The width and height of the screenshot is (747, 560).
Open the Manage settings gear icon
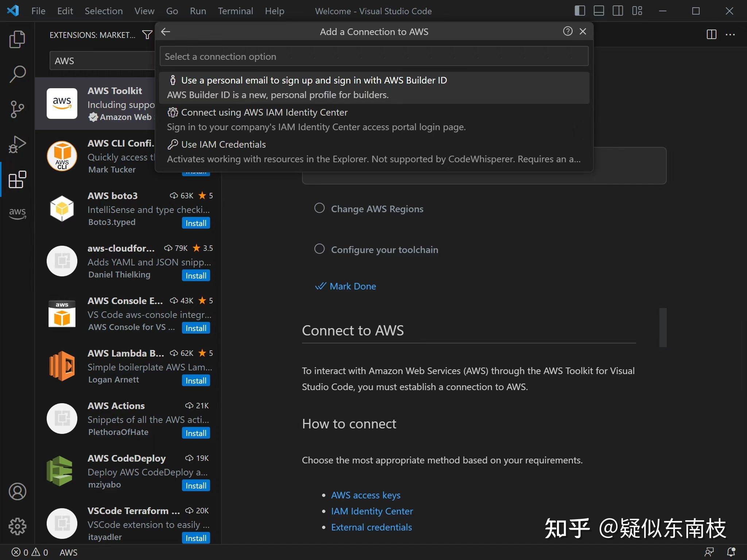click(17, 526)
